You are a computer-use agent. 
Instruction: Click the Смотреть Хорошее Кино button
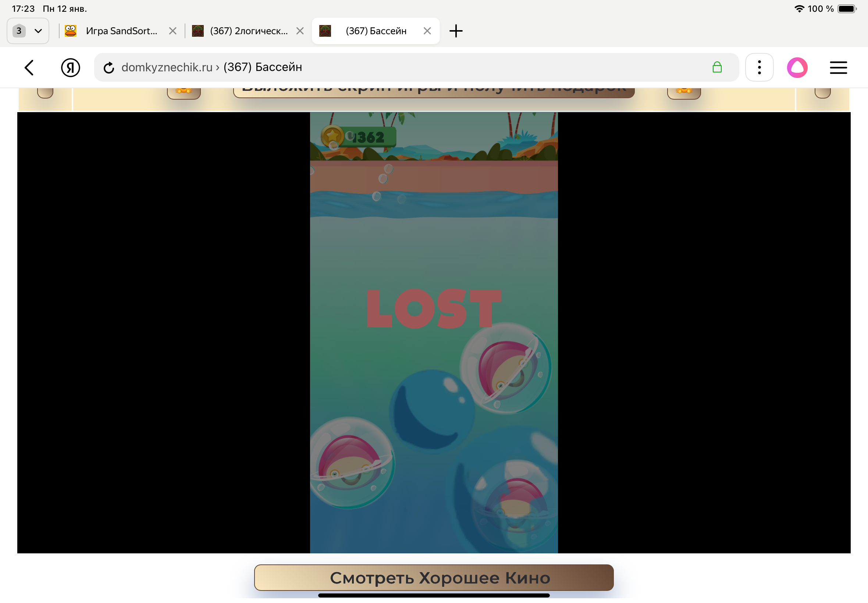click(433, 577)
